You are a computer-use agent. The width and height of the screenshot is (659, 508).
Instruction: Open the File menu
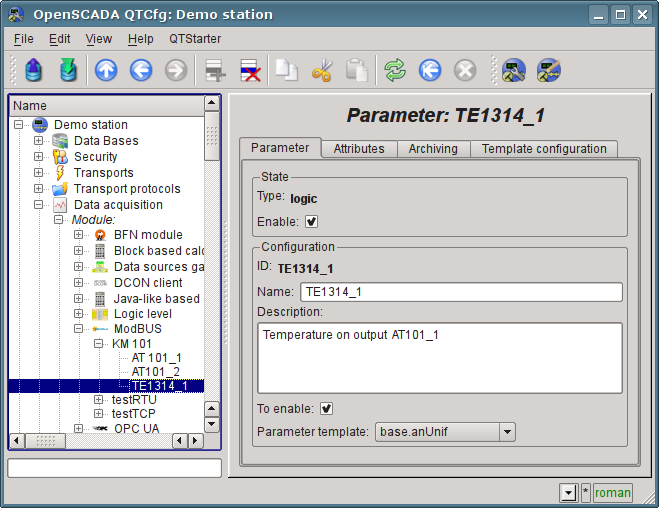coord(24,39)
